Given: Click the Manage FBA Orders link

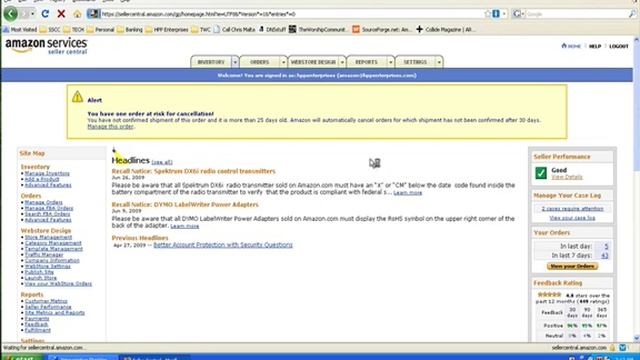Looking at the screenshot, I should click(x=49, y=208).
